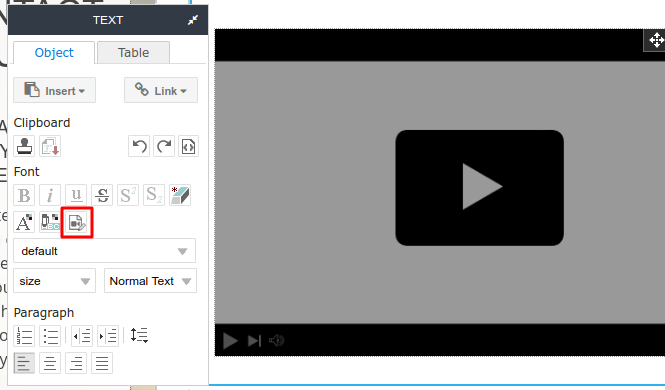Open the Normal Text style dropdown
Viewport: 665px width, 390px height.
pos(150,281)
